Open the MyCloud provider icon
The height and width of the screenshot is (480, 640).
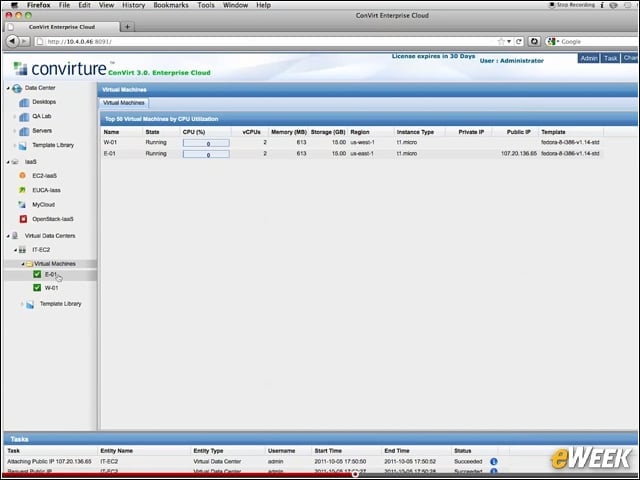(x=22, y=204)
